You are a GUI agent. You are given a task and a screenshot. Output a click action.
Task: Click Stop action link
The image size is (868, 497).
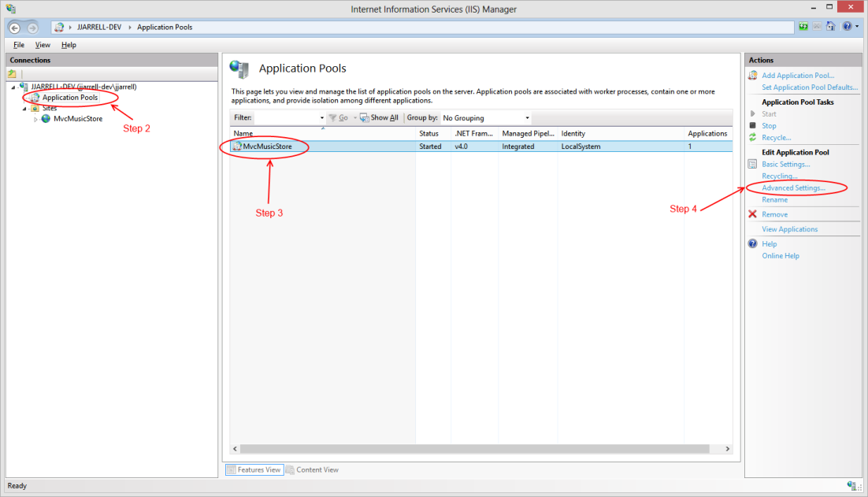click(x=769, y=126)
